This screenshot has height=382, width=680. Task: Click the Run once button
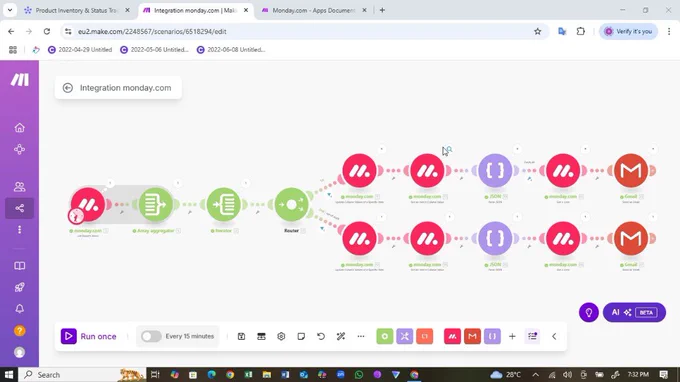(89, 336)
